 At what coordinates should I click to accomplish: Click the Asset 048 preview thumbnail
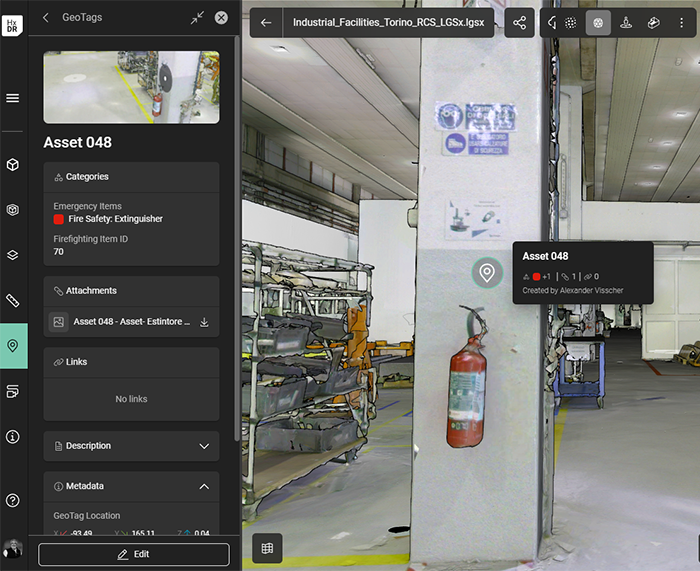tap(131, 87)
